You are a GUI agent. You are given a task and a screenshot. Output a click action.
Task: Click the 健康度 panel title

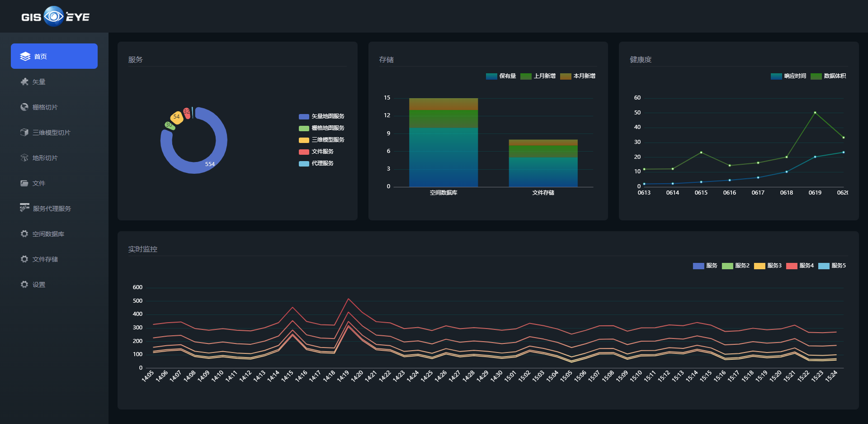(x=641, y=60)
